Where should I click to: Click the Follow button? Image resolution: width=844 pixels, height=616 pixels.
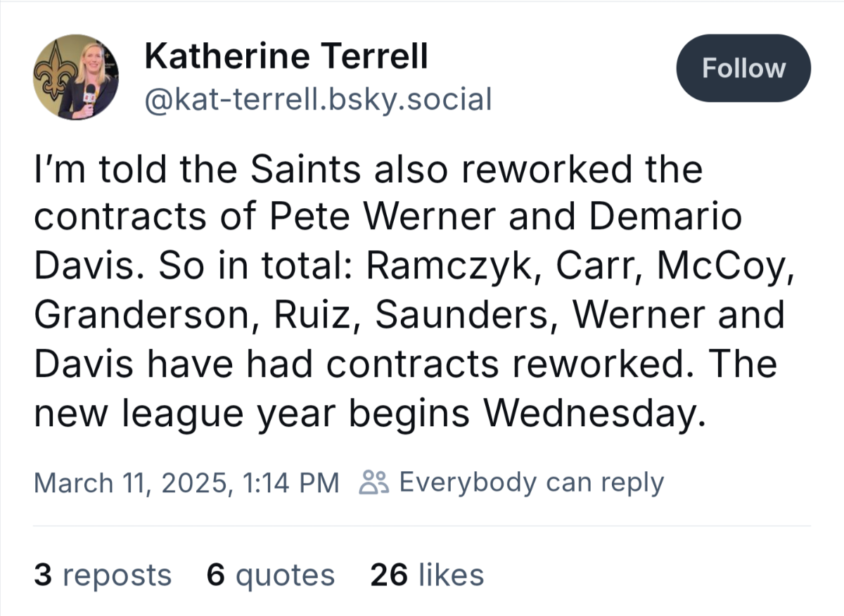point(743,68)
